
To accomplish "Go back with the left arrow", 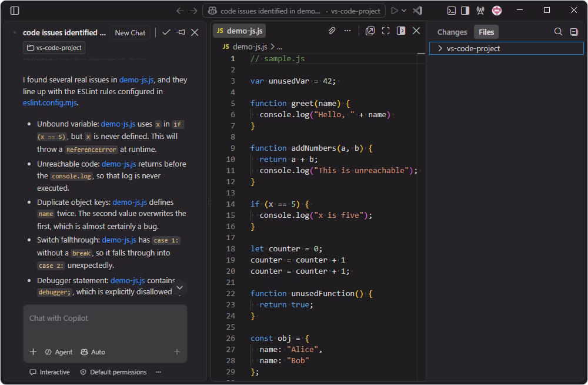I will pyautogui.click(x=180, y=11).
